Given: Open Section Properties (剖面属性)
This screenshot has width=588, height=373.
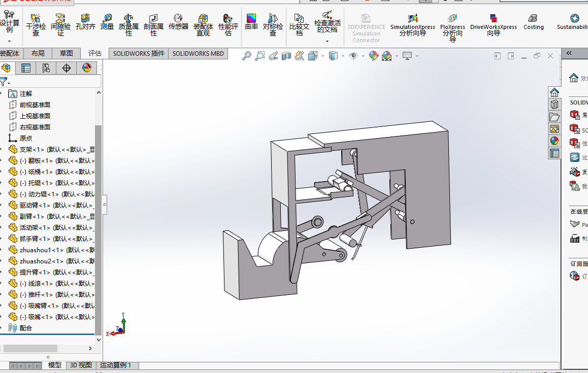Looking at the screenshot, I should coord(153,25).
